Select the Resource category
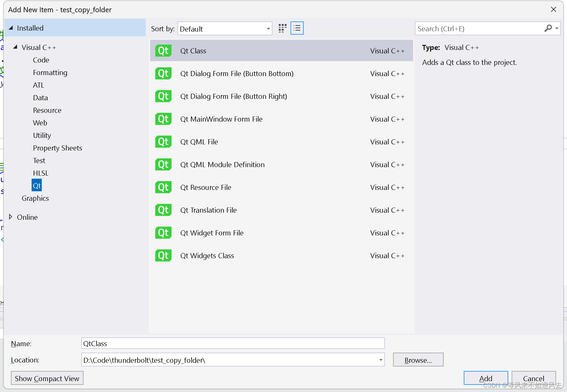The width and height of the screenshot is (567, 392). coord(47,110)
